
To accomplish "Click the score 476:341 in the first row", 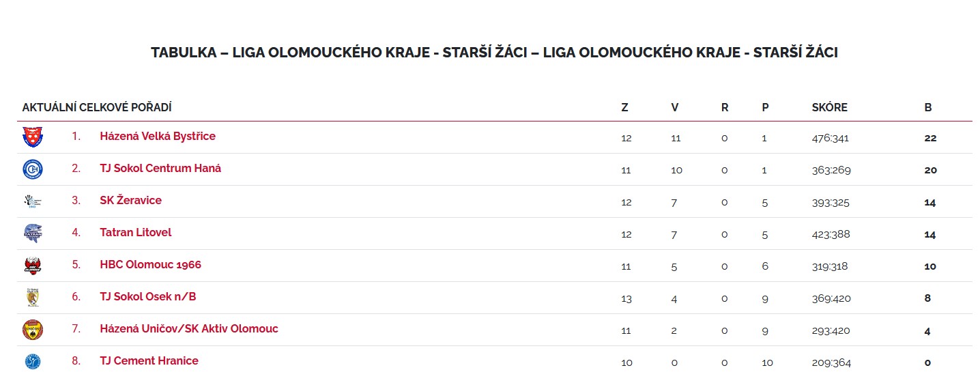I will [830, 138].
